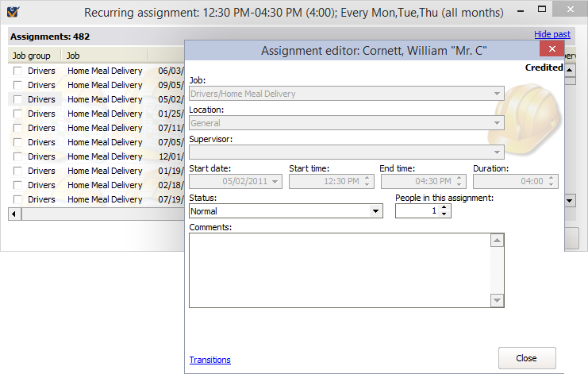This screenshot has width=588, height=374.
Task: Click the app icon in the title bar
Action: [x=12, y=13]
